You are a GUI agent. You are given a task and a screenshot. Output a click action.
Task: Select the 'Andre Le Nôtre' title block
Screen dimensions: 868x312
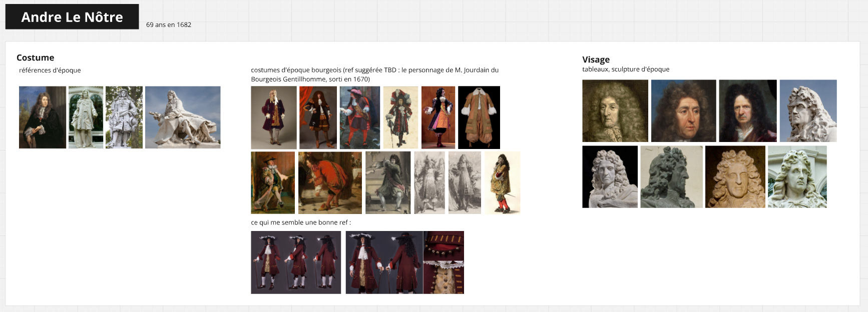[72, 17]
